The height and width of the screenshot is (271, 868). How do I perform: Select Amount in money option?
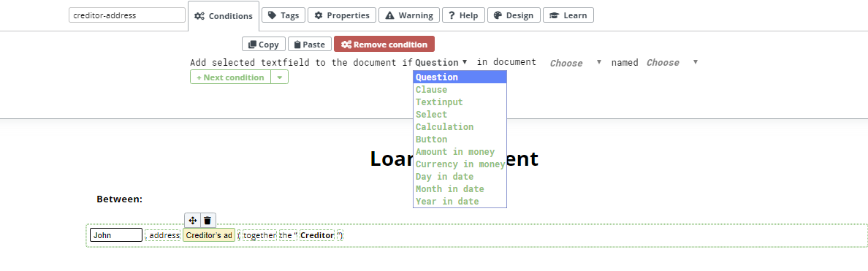coord(460,151)
